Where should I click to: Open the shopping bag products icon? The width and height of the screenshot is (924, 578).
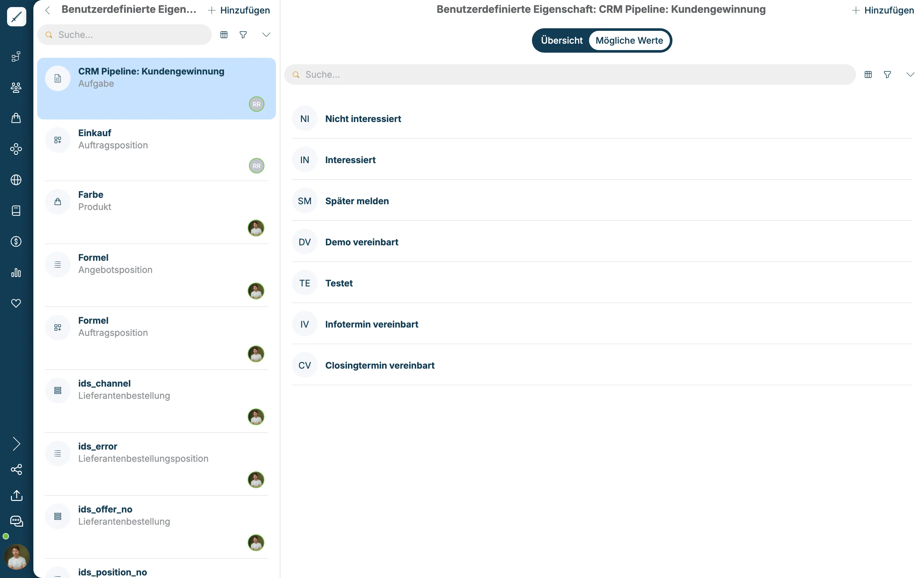pyautogui.click(x=16, y=118)
